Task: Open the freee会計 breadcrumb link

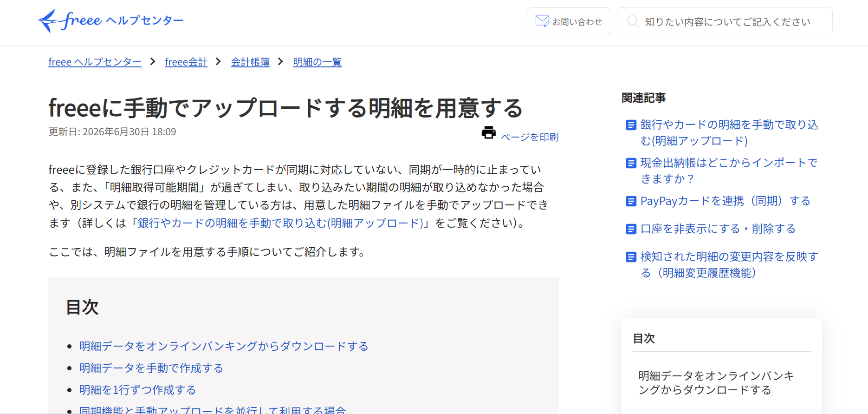Action: (x=186, y=62)
